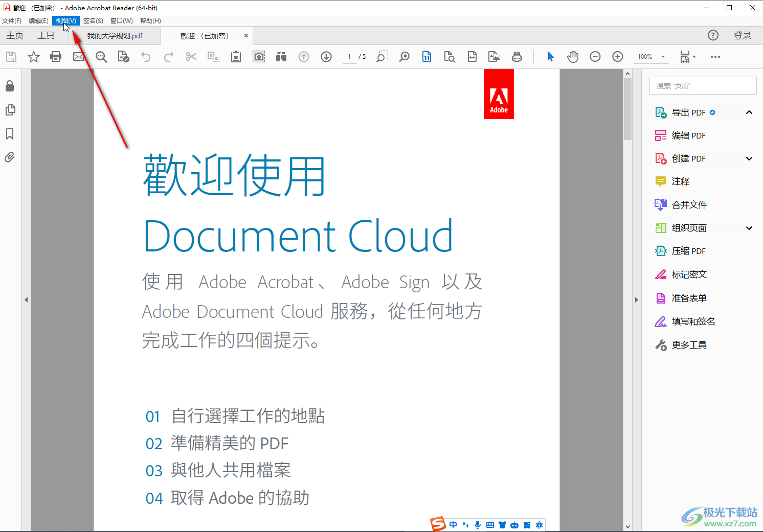Switch to 我的大学规划.pdf tab
Screen dimensions: 763x532
[115, 36]
